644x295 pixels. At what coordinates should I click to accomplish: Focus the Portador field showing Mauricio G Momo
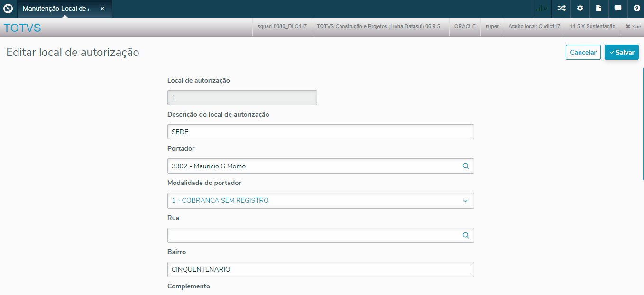click(321, 166)
